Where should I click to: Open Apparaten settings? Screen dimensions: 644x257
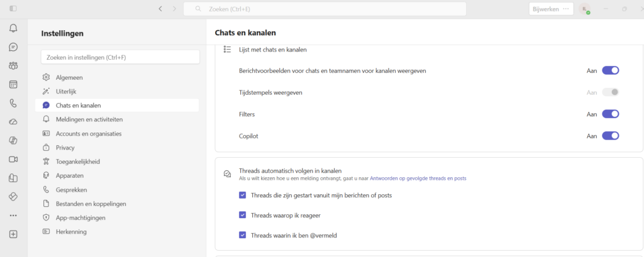click(117, 175)
